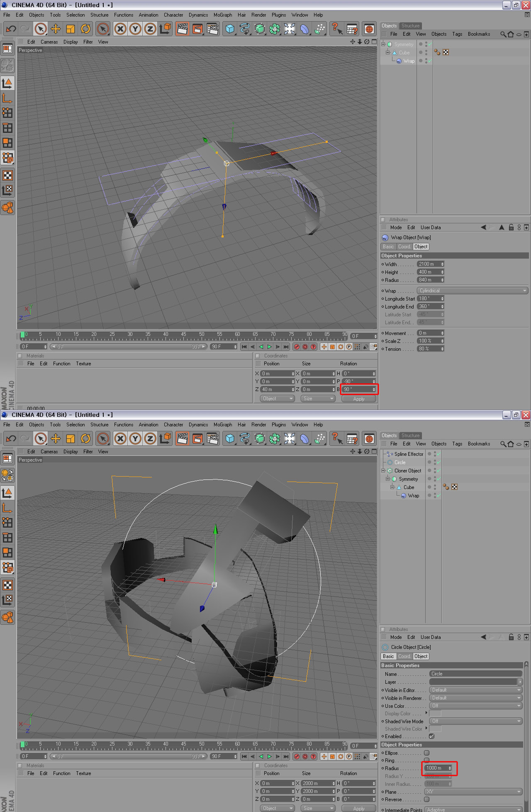The width and height of the screenshot is (531, 812).
Task: Open Render Settings icon in top window
Action: coord(212,29)
